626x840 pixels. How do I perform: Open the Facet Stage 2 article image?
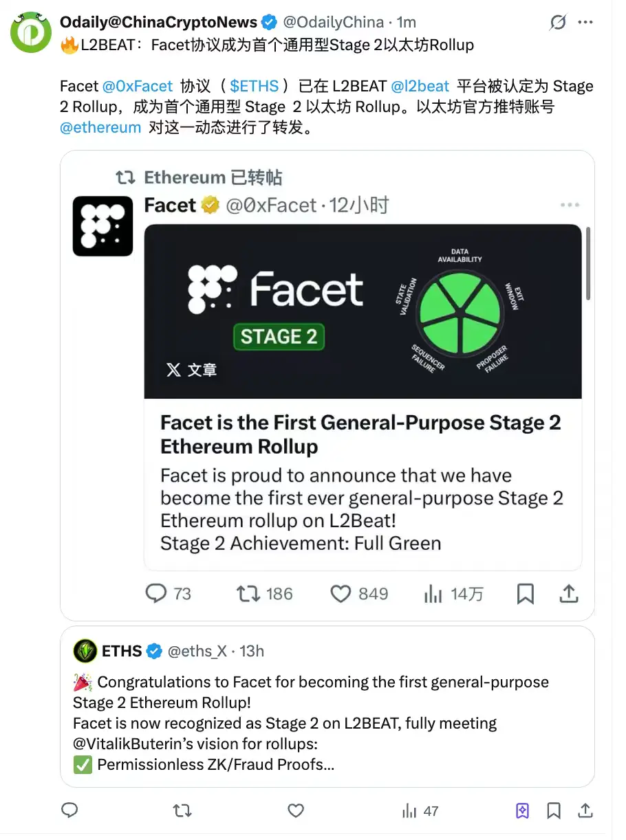[363, 311]
